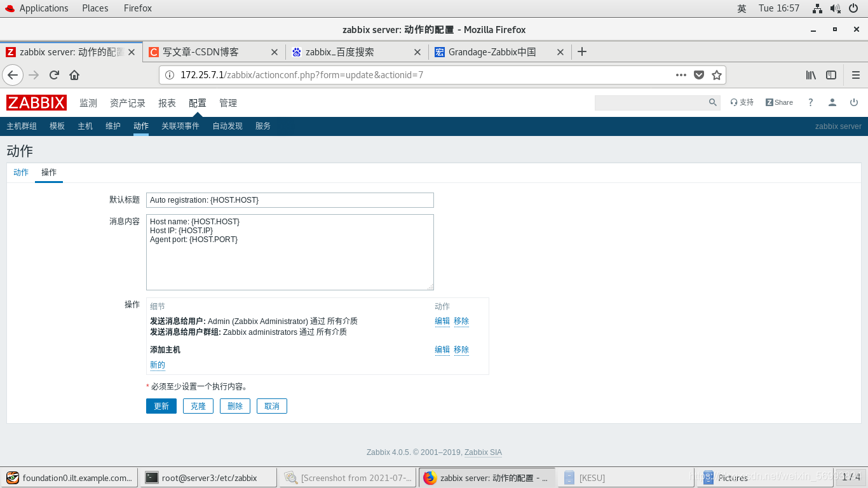This screenshot has width=868, height=488.
Task: Close the zabbix server tab
Action: [132, 52]
